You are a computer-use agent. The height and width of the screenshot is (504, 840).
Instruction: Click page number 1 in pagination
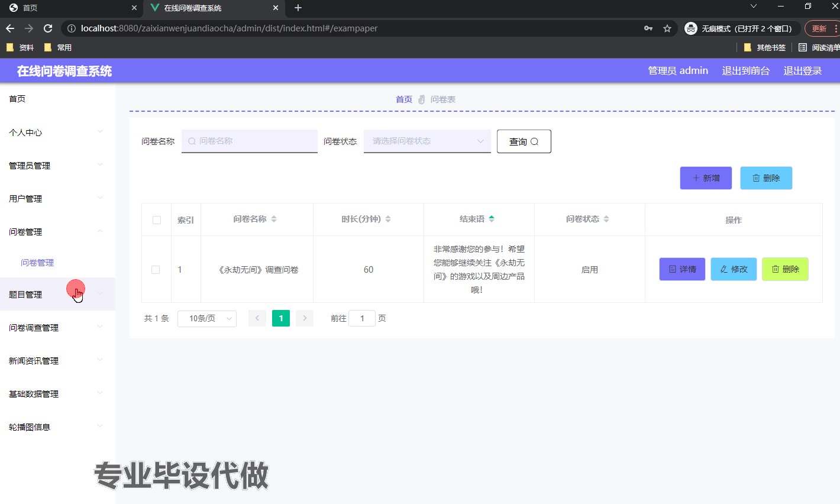(281, 318)
